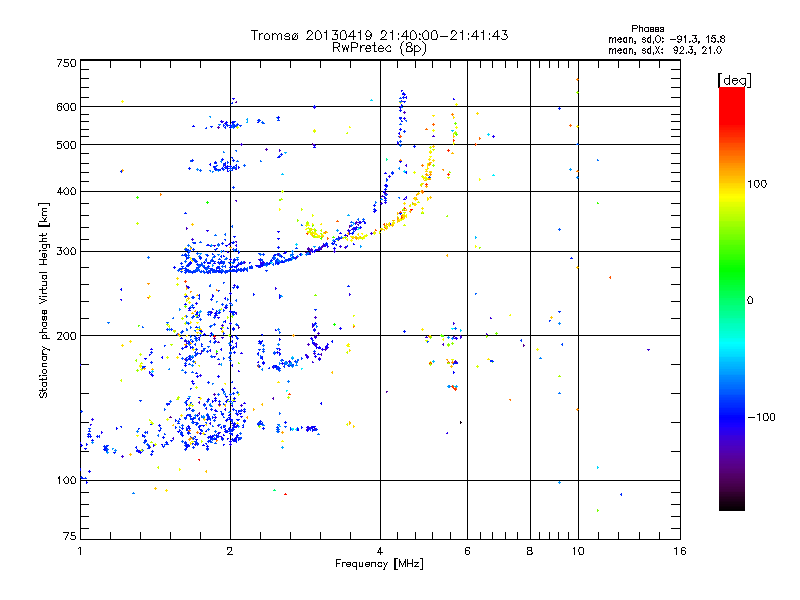Click the plot title 'Tromsø 20130419 21:40:00-21:41:43'
Screen dimensions: 800x600
[x=379, y=35]
